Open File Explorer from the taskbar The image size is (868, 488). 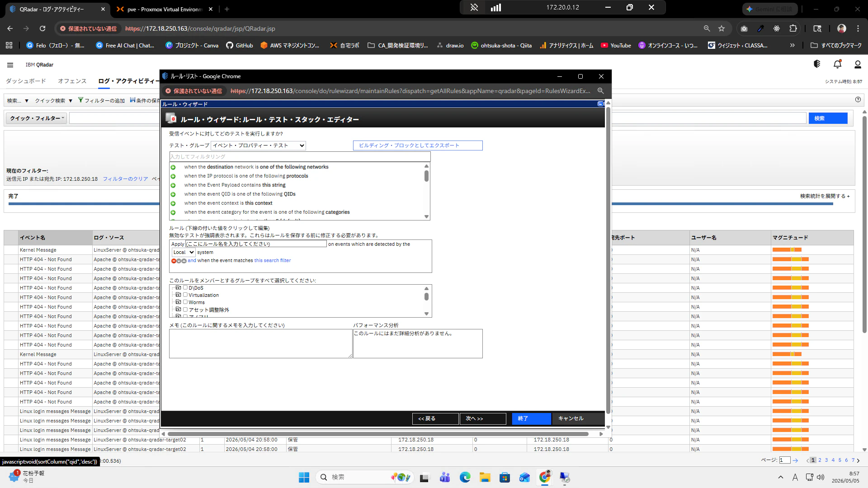(485, 477)
